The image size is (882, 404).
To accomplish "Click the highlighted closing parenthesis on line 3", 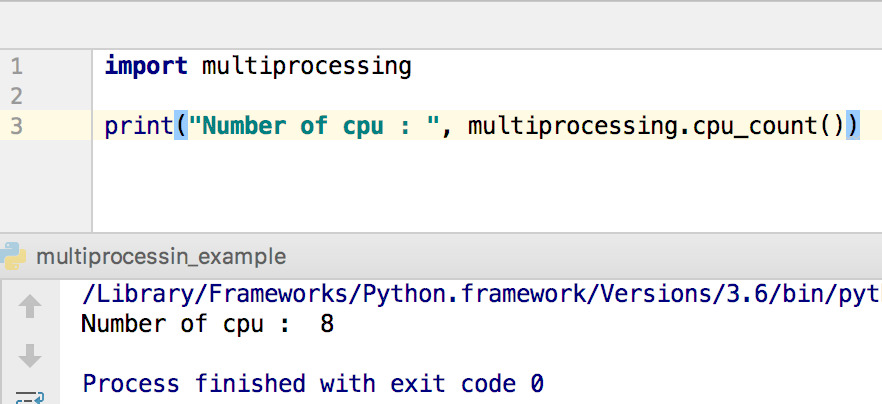I will (853, 125).
